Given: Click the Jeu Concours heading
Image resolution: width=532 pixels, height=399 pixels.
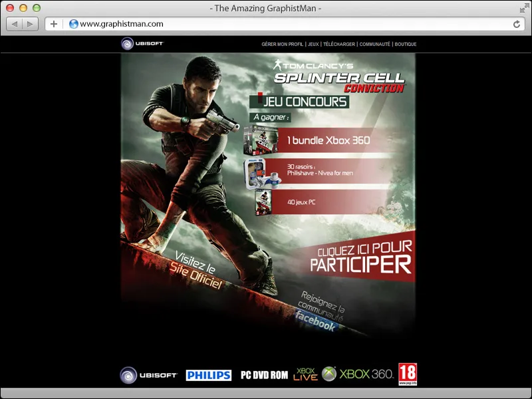Looking at the screenshot, I should [x=299, y=102].
